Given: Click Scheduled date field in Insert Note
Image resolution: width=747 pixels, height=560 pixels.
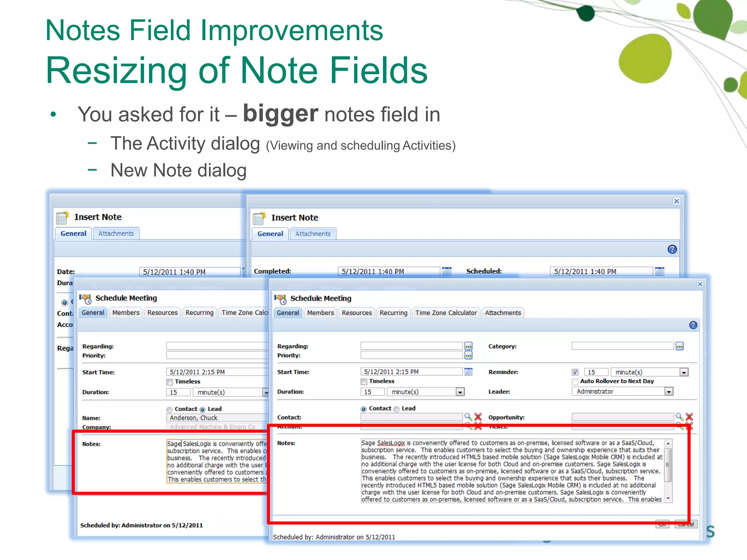Looking at the screenshot, I should point(601,272).
